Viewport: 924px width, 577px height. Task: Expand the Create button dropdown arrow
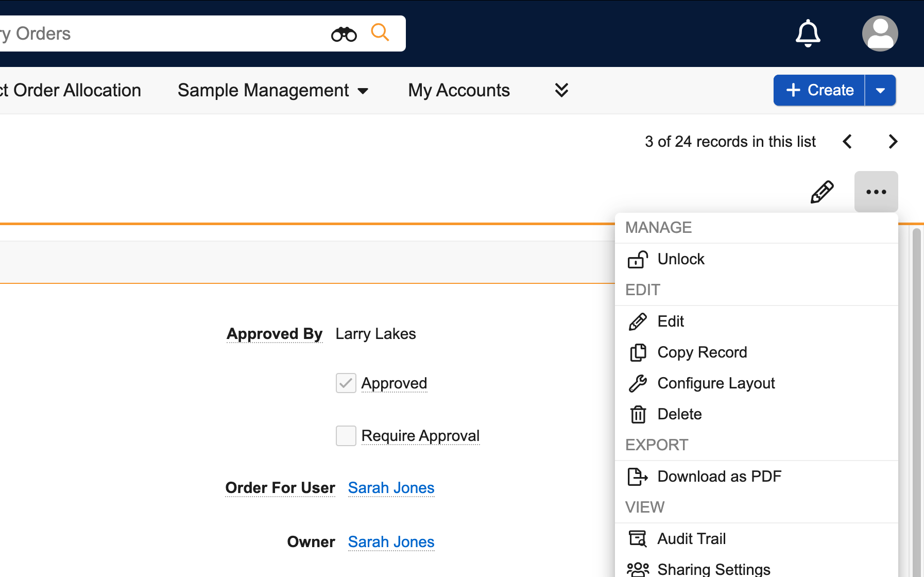pyautogui.click(x=880, y=91)
